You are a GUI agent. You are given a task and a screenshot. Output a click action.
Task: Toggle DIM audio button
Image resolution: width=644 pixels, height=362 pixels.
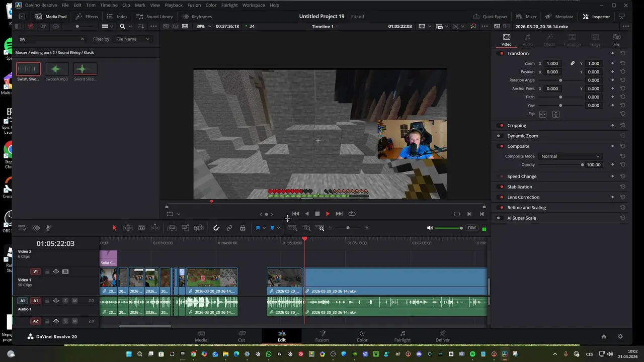(x=471, y=228)
